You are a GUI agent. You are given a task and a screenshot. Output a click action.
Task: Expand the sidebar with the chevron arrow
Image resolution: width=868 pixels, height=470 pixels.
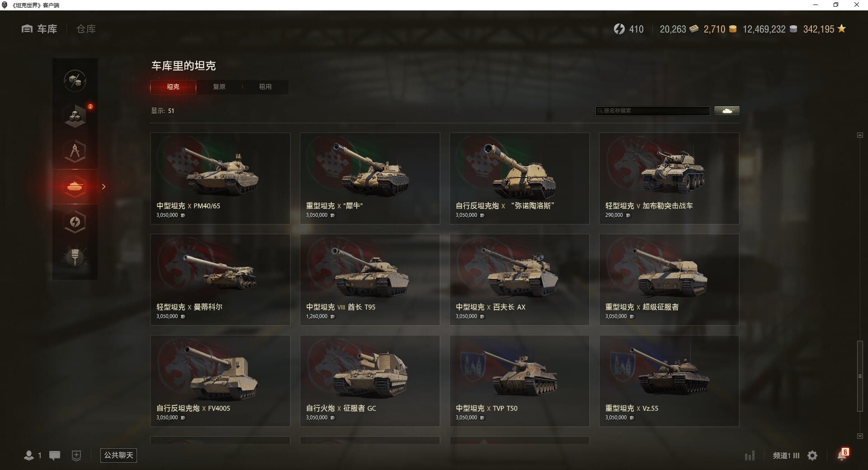(104, 187)
